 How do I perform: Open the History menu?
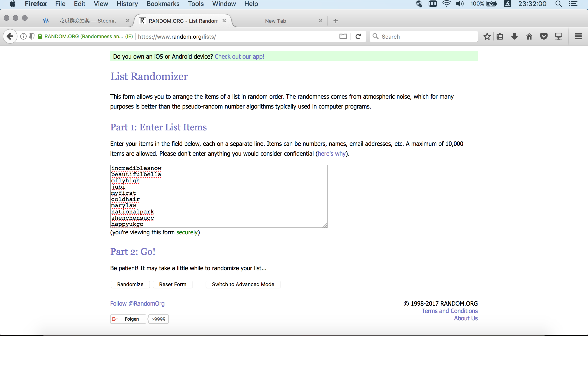tap(127, 4)
